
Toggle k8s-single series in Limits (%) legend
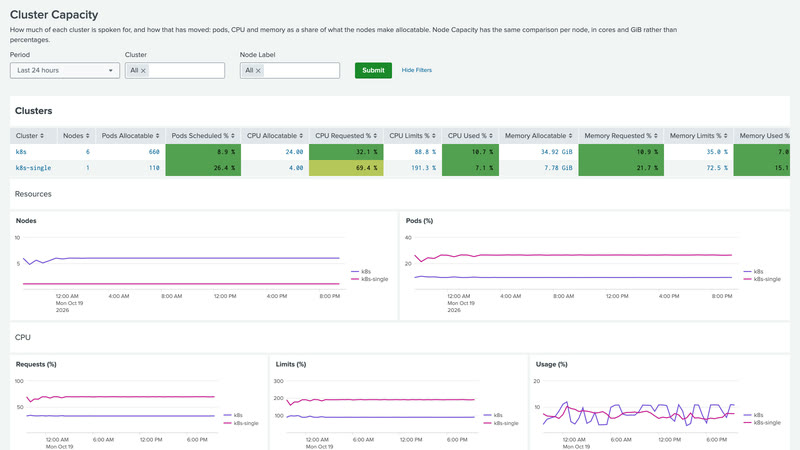(501, 423)
